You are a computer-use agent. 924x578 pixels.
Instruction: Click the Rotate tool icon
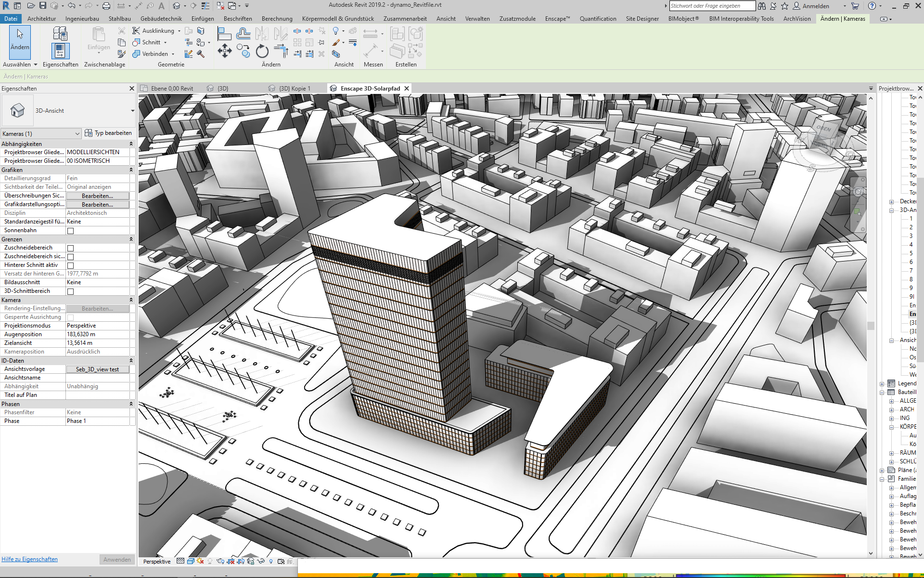point(262,51)
